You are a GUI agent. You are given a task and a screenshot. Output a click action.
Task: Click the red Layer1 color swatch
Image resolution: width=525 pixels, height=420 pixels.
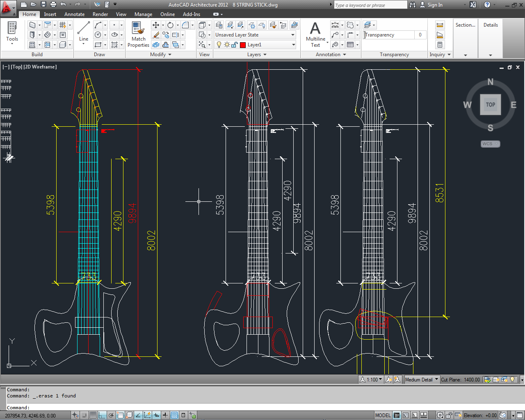pos(243,45)
